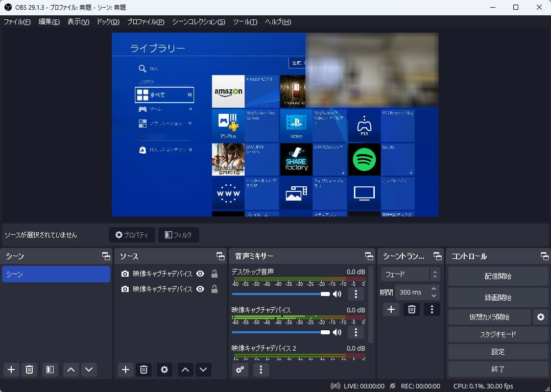Move scene up with arrow

point(70,370)
